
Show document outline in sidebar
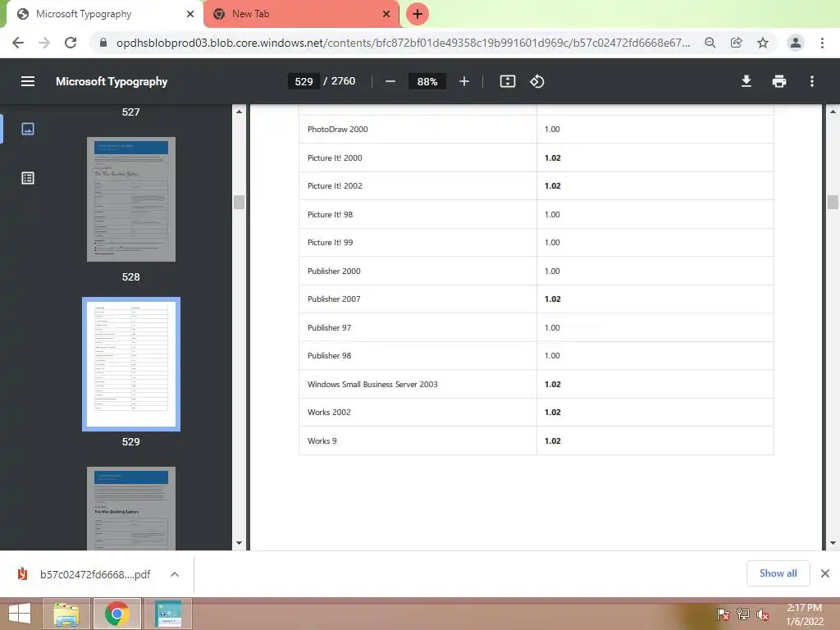pyautogui.click(x=28, y=178)
